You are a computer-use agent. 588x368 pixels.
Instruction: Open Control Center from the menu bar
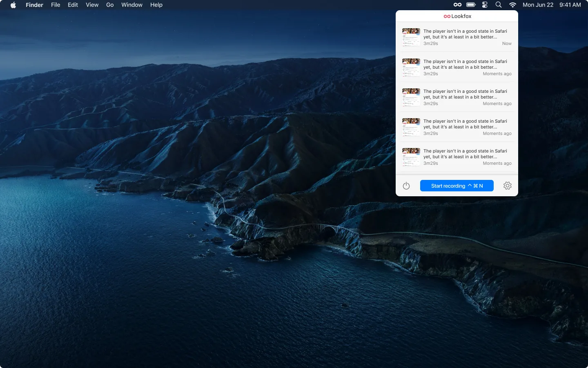485,5
